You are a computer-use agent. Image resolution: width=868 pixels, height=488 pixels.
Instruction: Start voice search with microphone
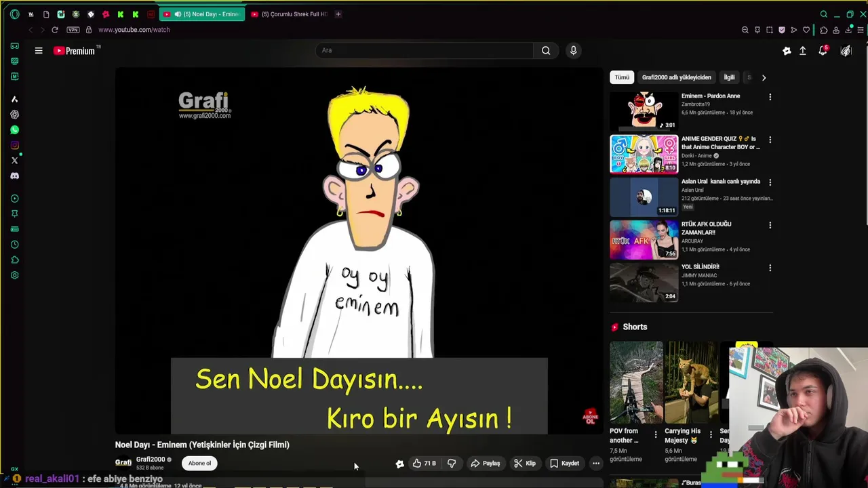coord(573,50)
